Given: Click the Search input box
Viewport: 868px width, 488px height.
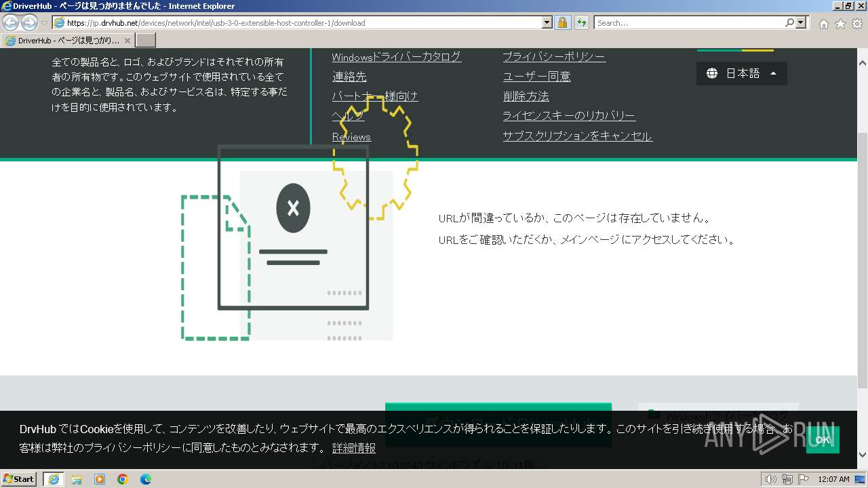Looking at the screenshot, I should tap(689, 22).
